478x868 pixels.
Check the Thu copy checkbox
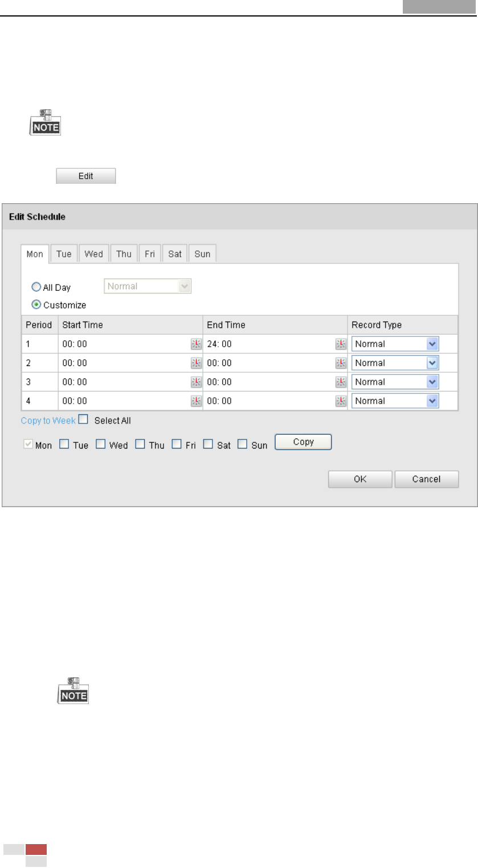[140, 445]
